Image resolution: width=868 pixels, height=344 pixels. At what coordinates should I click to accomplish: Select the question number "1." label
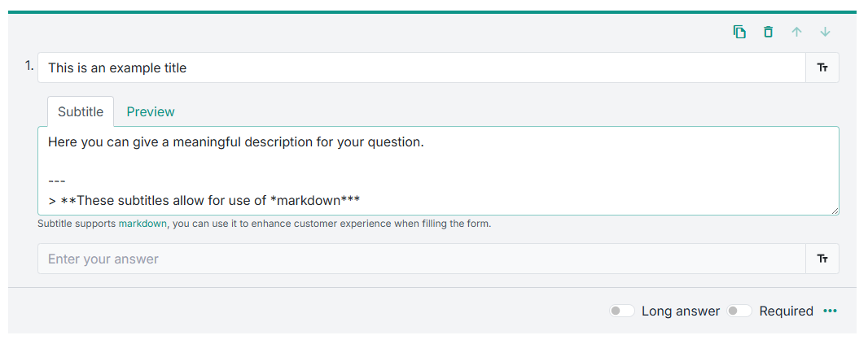point(29,67)
